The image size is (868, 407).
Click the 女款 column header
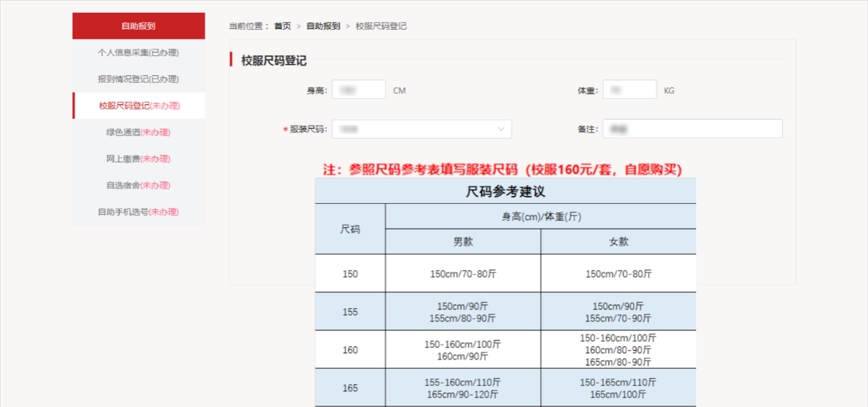tap(619, 242)
